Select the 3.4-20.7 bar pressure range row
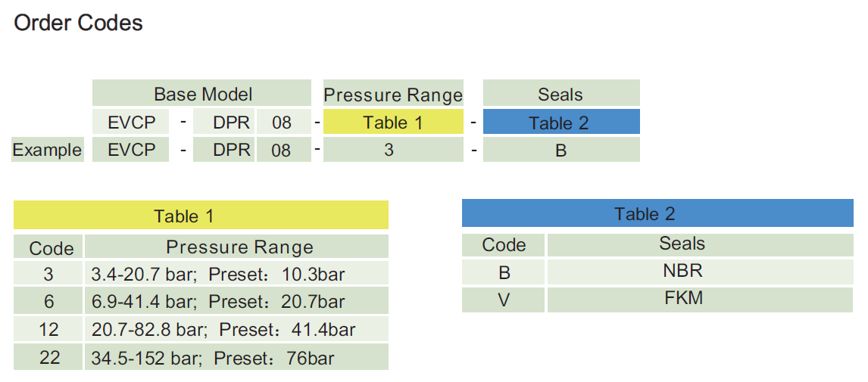This screenshot has height=382, width=868. (236, 274)
